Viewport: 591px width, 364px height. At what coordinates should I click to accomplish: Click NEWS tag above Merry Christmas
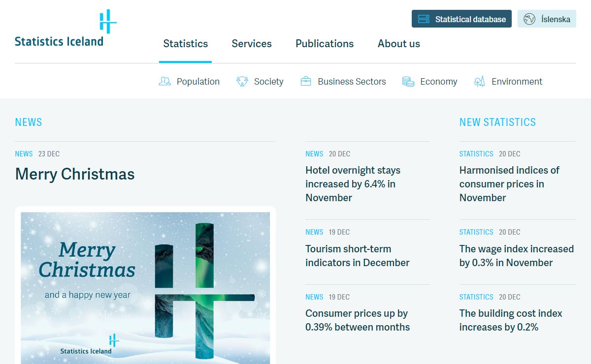(x=24, y=154)
